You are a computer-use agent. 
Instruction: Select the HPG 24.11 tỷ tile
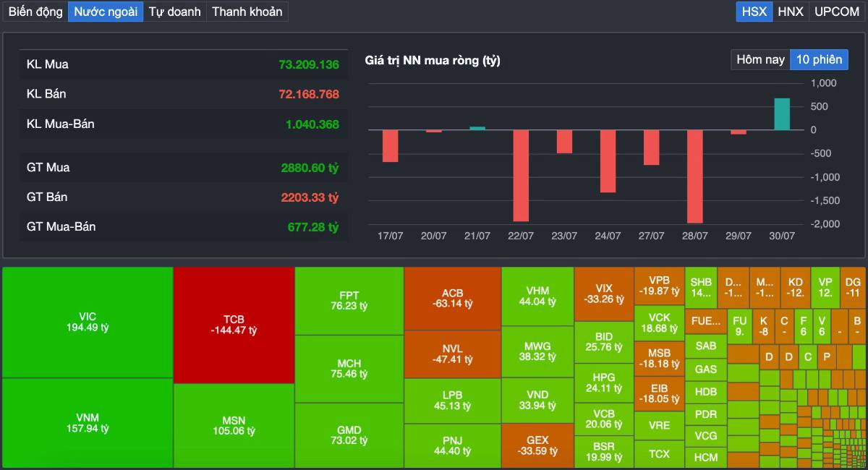point(604,383)
